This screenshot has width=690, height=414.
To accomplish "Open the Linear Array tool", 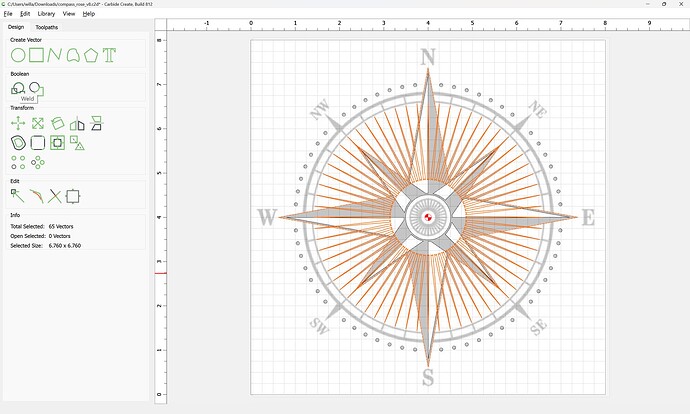I will coord(18,162).
